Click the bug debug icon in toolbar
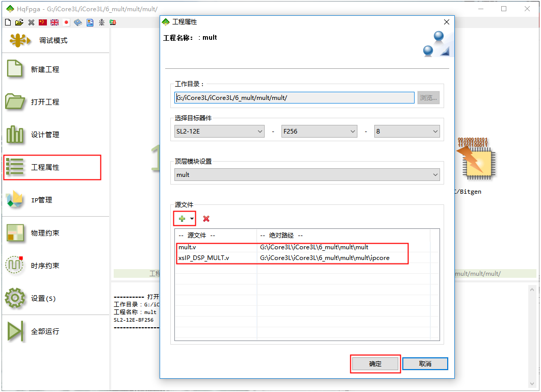541x392 pixels. point(101,22)
